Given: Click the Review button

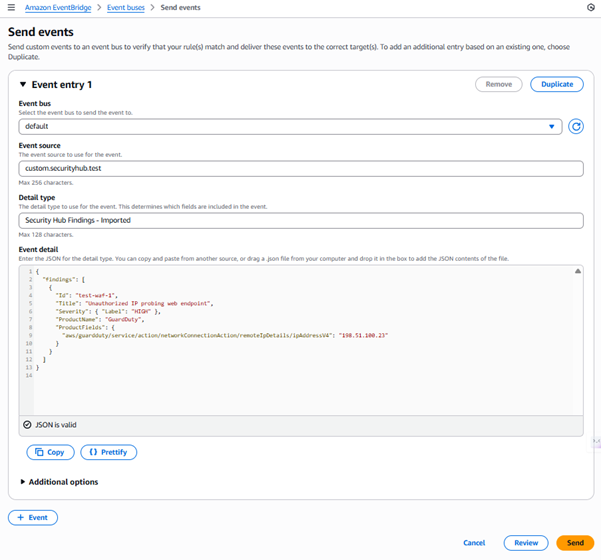Looking at the screenshot, I should (x=526, y=543).
